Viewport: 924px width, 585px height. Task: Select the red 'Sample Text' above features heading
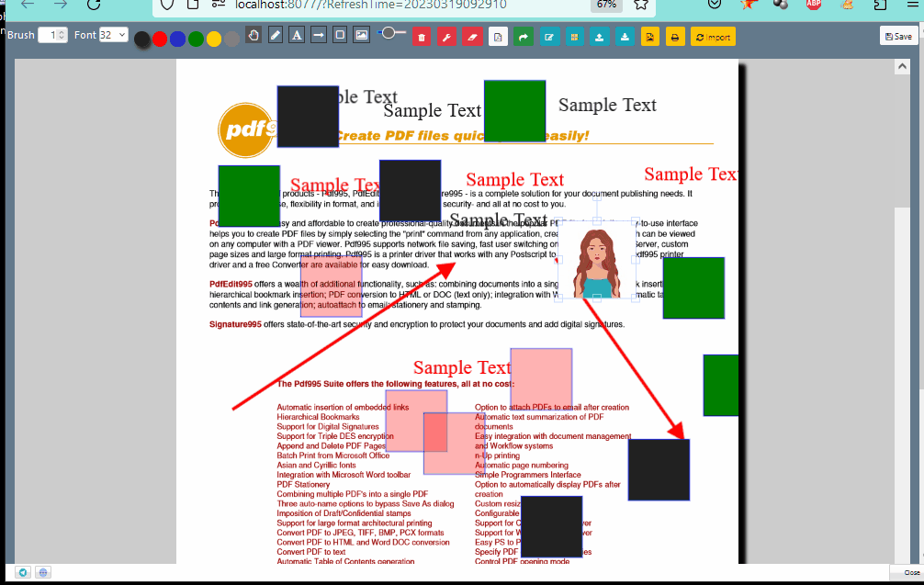point(462,367)
